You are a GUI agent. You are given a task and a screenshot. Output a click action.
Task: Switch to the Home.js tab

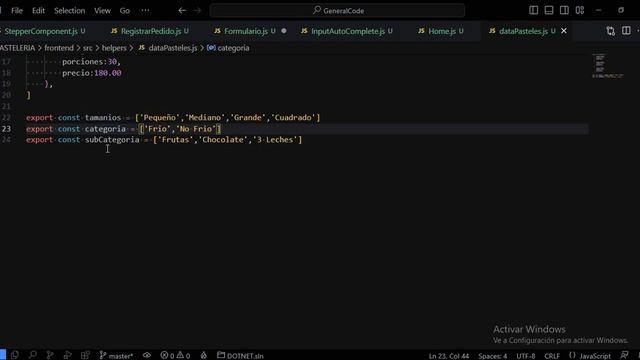442,31
